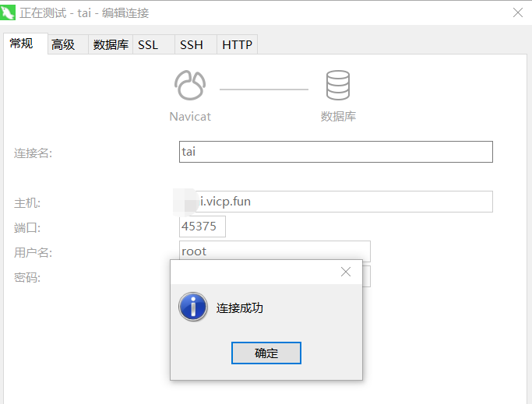532x404 pixels.
Task: Click the 连接名: label
Action: 33,153
